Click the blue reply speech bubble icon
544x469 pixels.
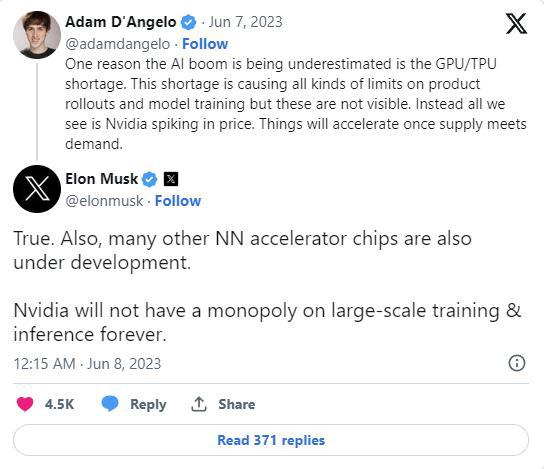click(x=110, y=404)
